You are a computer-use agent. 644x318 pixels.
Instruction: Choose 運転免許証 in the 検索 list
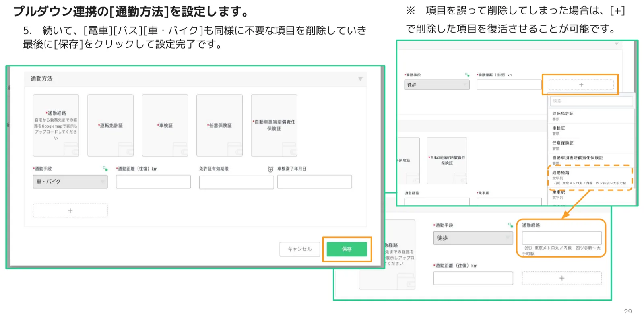click(591, 116)
